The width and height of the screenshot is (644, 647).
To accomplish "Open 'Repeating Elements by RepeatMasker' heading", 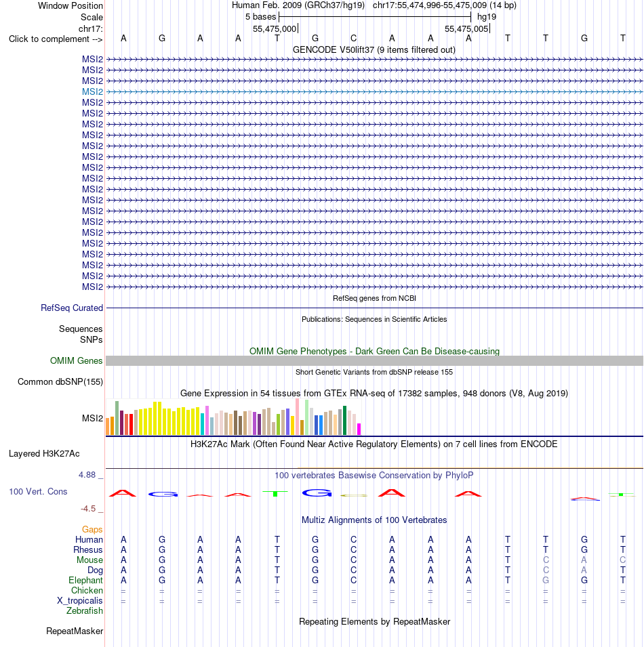I will tap(374, 622).
